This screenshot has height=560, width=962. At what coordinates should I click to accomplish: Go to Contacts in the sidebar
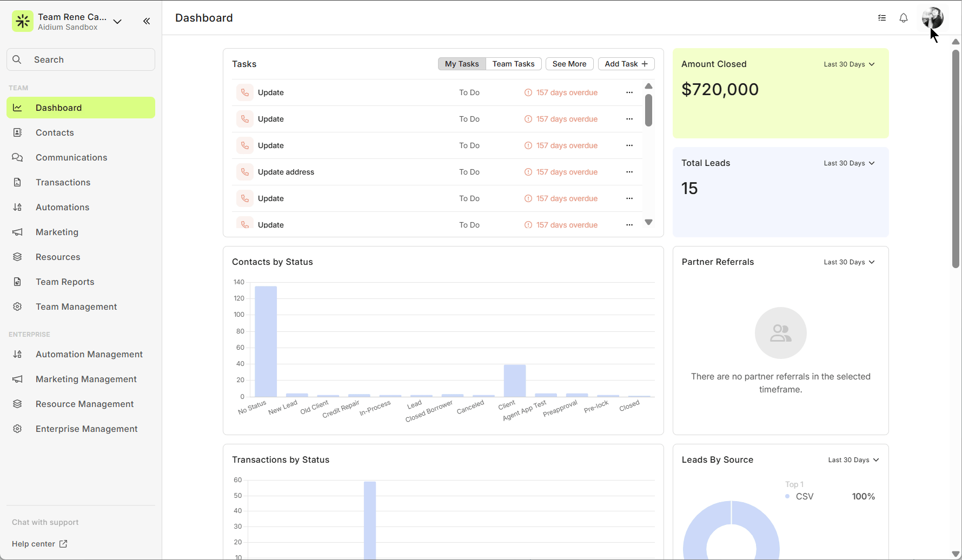pos(55,132)
